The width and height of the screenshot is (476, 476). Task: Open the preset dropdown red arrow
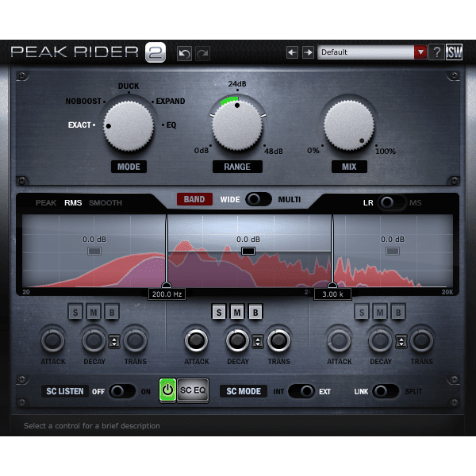pos(420,52)
